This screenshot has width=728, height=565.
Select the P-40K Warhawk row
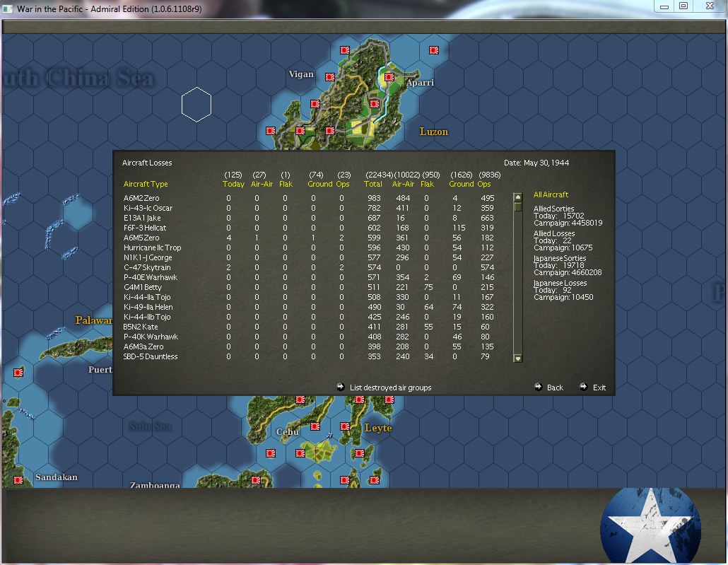pos(309,337)
